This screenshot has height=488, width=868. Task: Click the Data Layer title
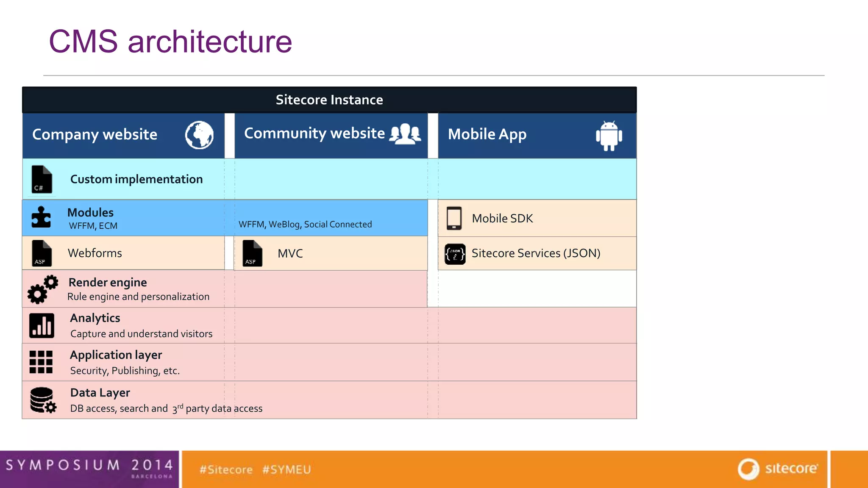[100, 393]
